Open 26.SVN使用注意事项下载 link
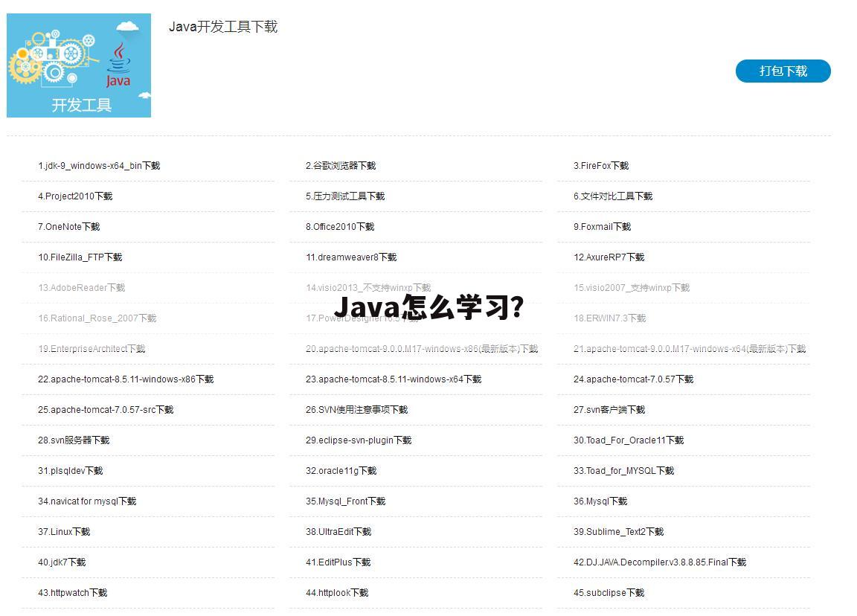The image size is (857, 616). pyautogui.click(x=356, y=410)
